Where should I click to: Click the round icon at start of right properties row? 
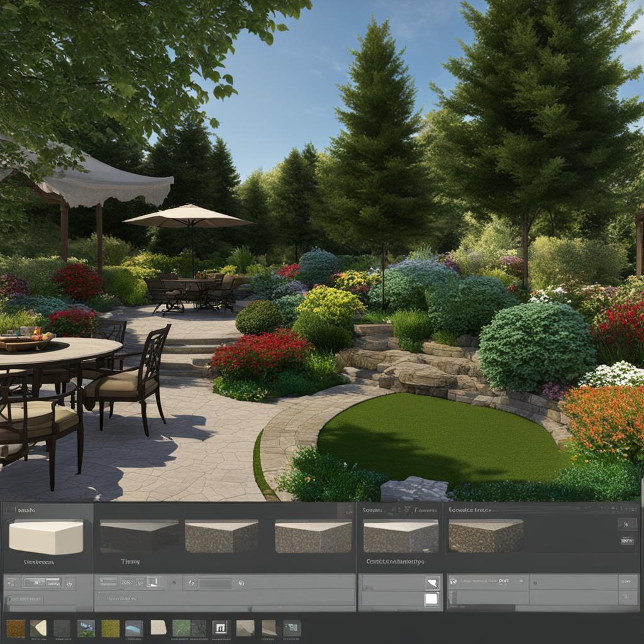(453, 582)
